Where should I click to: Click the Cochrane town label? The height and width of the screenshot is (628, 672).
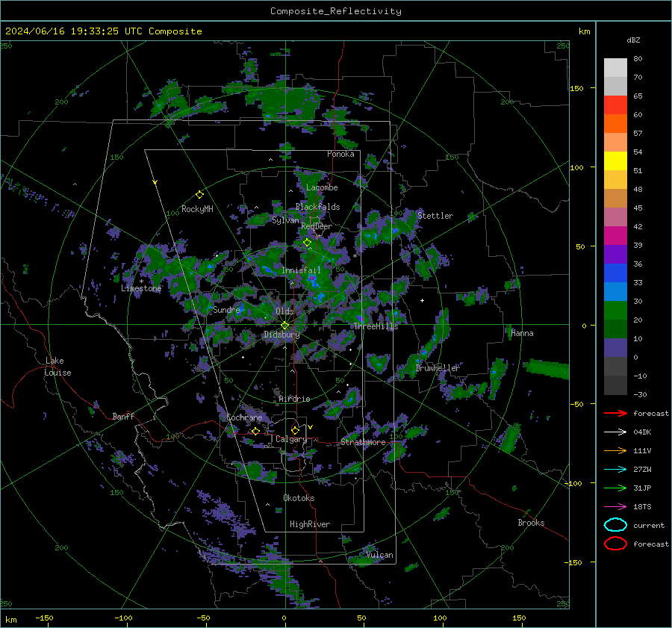tap(244, 417)
